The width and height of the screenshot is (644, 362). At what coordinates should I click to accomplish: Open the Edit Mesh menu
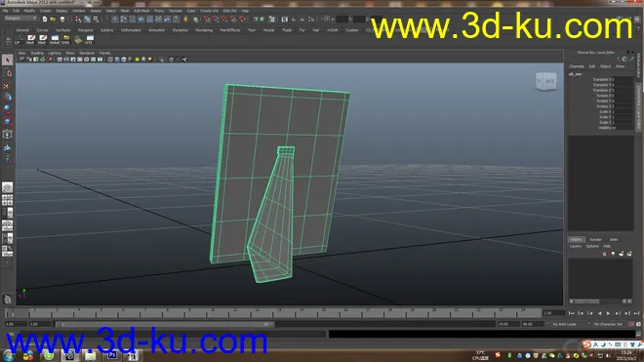(141, 11)
